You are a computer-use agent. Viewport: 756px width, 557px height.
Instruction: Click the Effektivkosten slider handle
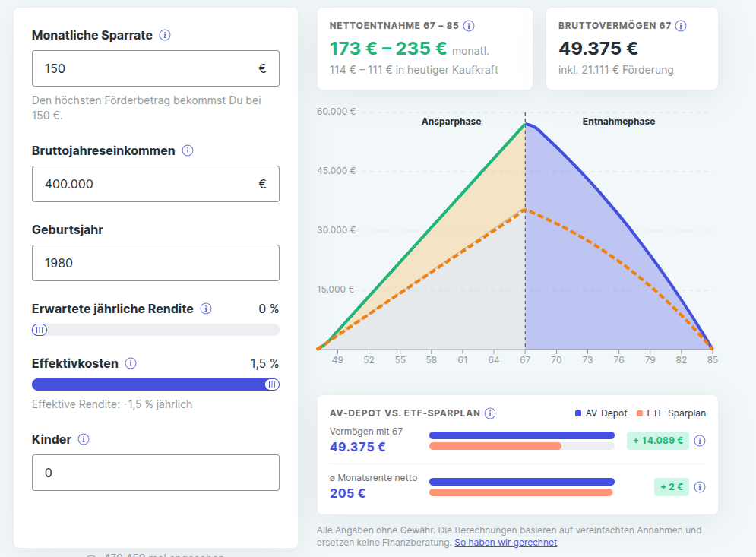coord(272,385)
